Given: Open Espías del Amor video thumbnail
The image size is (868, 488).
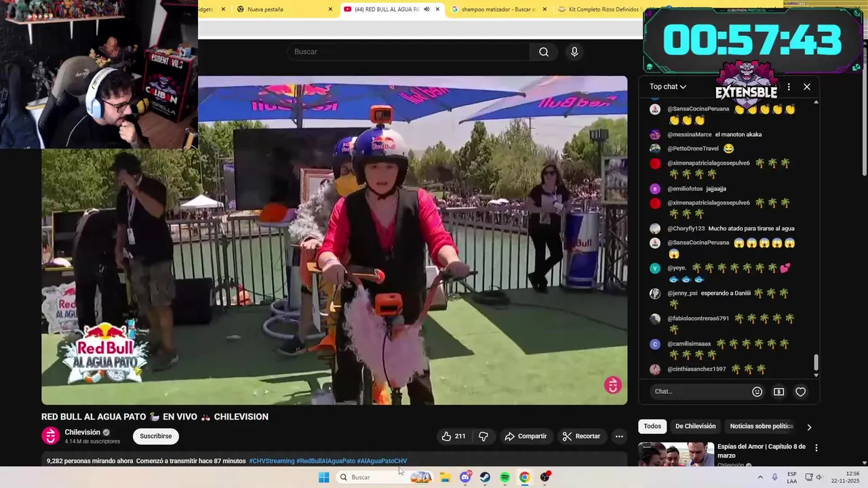Looking at the screenshot, I should pos(676,454).
